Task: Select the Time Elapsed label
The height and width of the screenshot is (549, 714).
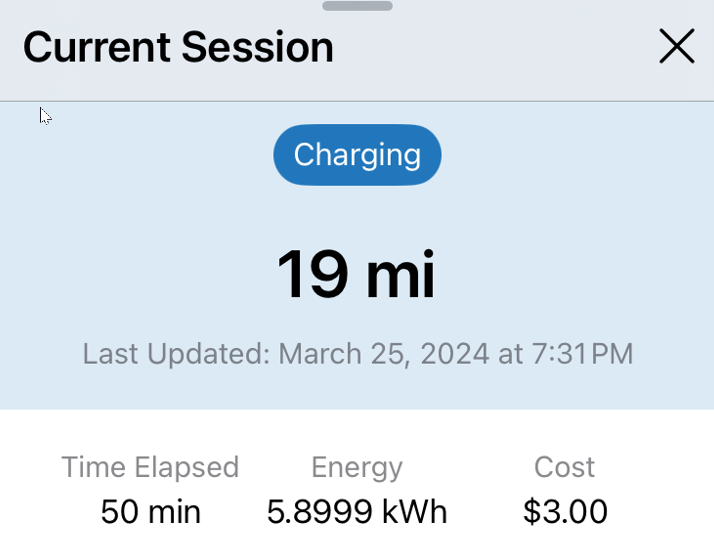Action: (150, 467)
